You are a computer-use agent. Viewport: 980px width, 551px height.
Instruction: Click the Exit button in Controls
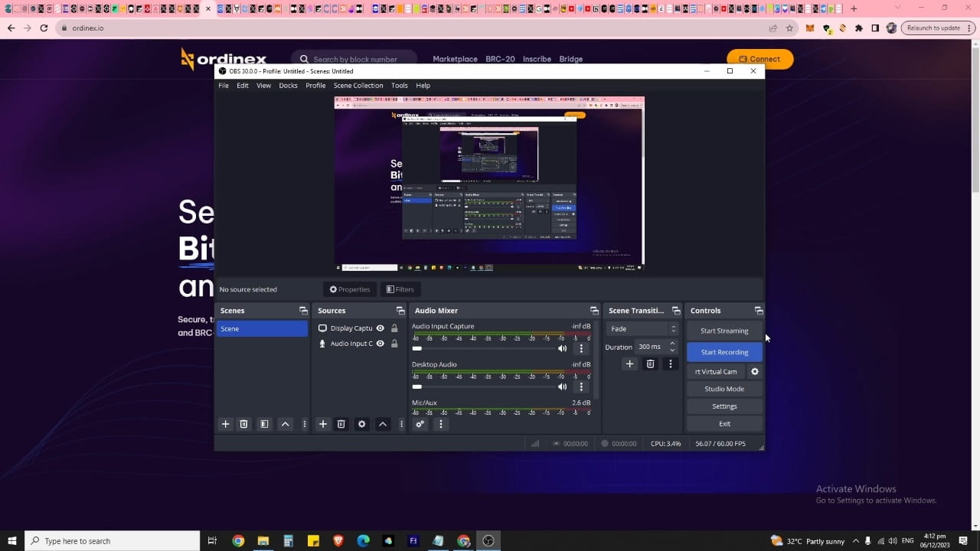coord(724,424)
